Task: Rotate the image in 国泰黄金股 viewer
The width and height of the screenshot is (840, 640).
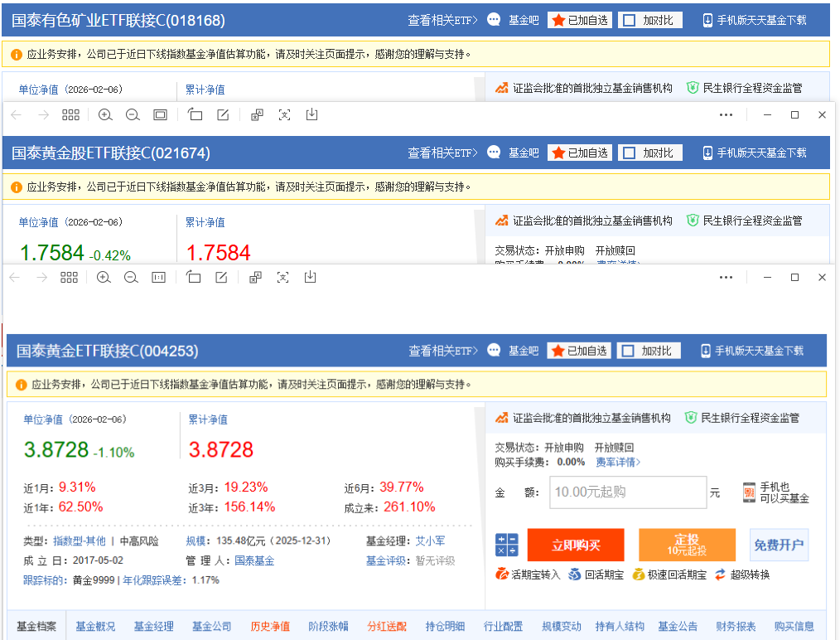Action: (x=195, y=114)
